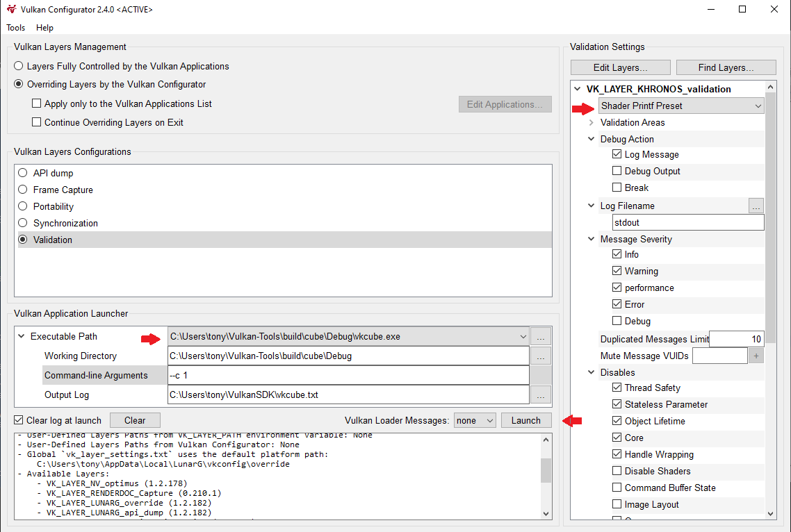Browse for the Output Log file
Image resolution: width=791 pixels, height=532 pixels.
[540, 394]
